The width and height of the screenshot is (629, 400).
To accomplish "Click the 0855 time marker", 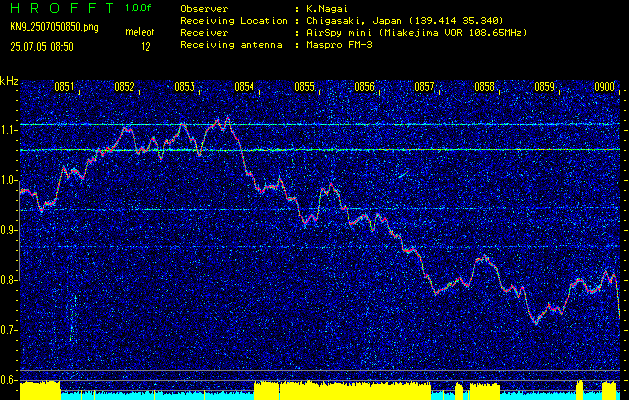I will point(304,86).
